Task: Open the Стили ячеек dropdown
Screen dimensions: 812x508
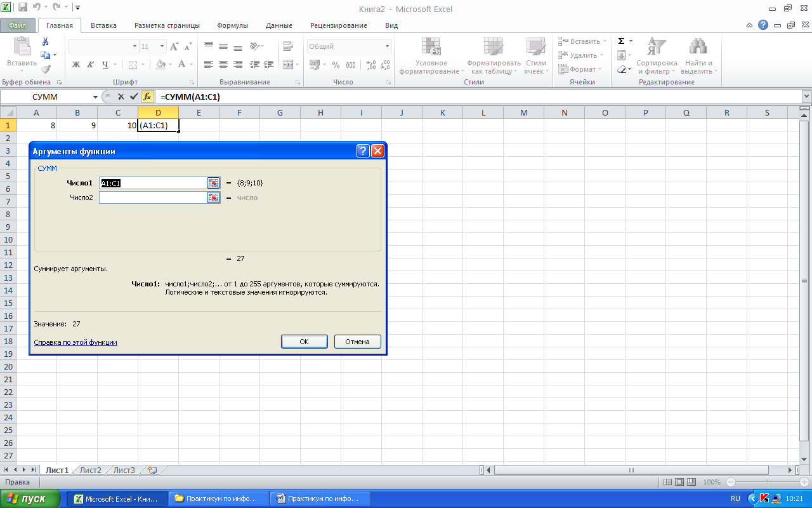Action: 536,56
